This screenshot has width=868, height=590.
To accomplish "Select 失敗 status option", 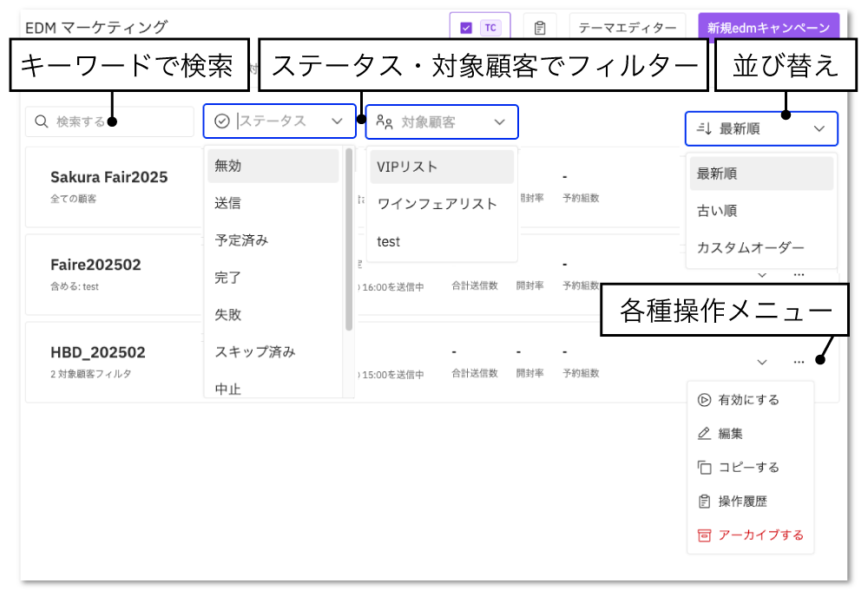I will (273, 314).
